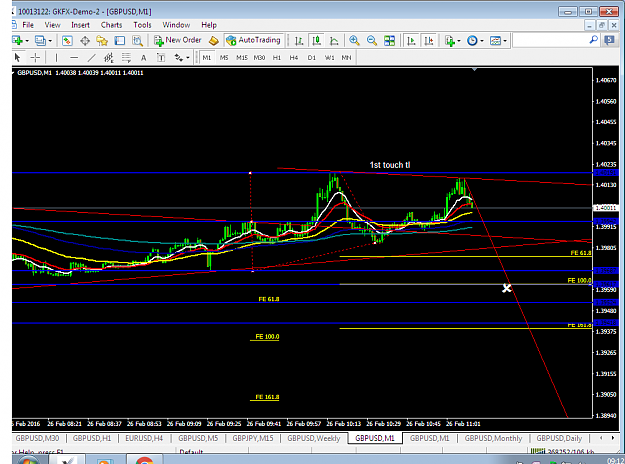Viewport: 625px width, 464px height.
Task: Open the Market Watch window icon
Action: [x=67, y=40]
